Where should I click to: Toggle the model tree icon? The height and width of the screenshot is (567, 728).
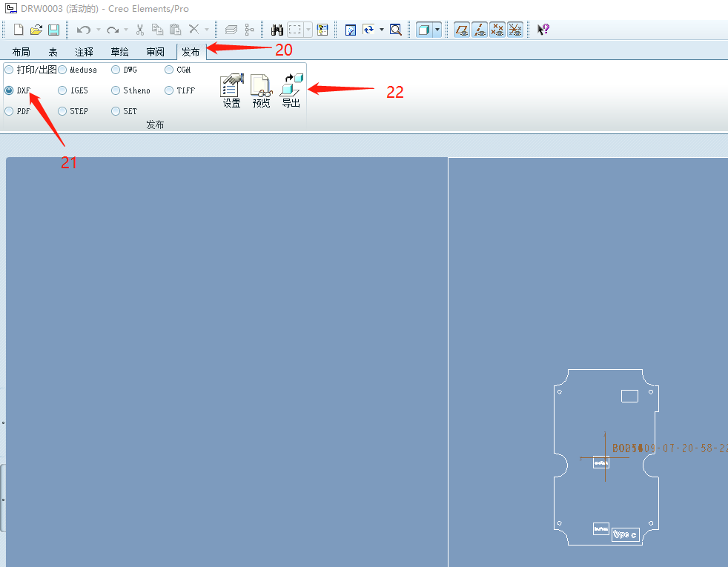(250, 30)
